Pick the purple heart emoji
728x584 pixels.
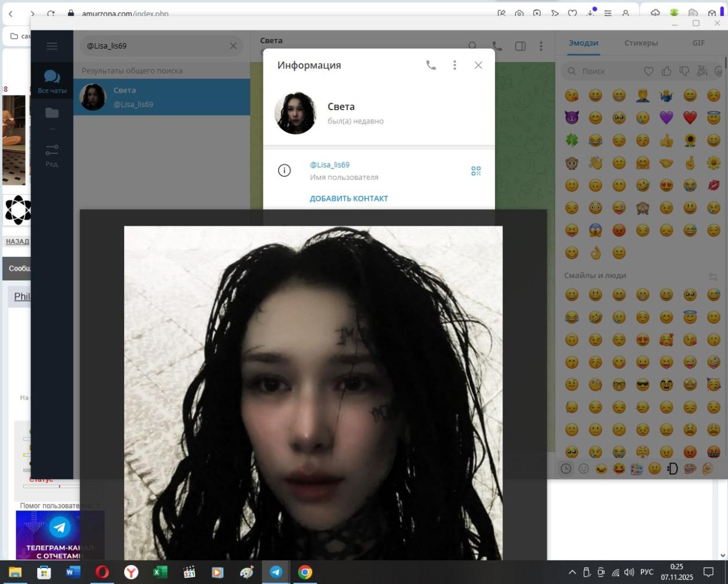click(667, 118)
